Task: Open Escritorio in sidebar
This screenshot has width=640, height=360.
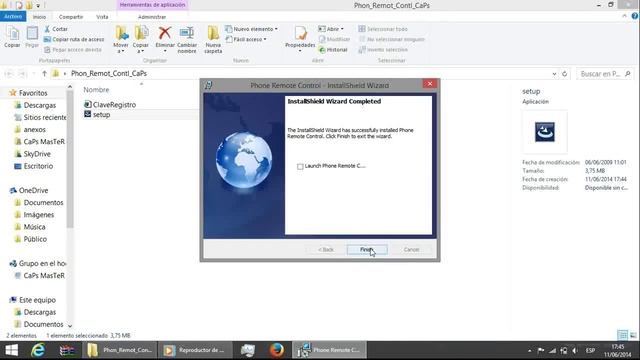Action: pos(33,166)
